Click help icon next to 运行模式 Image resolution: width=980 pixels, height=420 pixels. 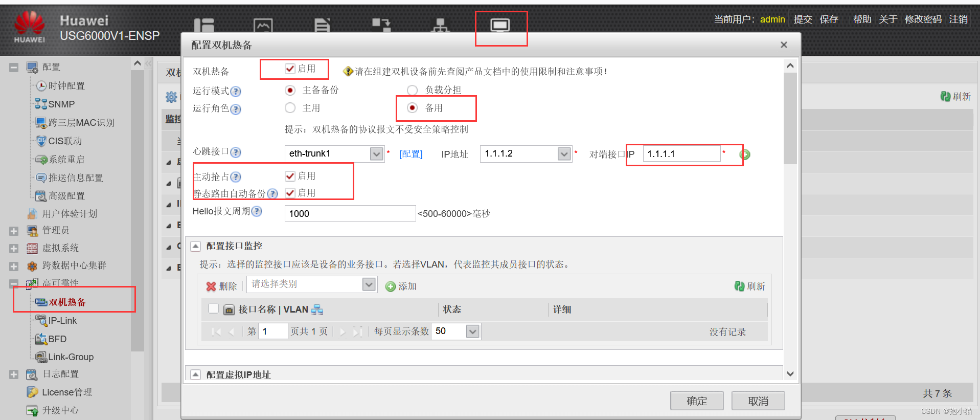236,92
